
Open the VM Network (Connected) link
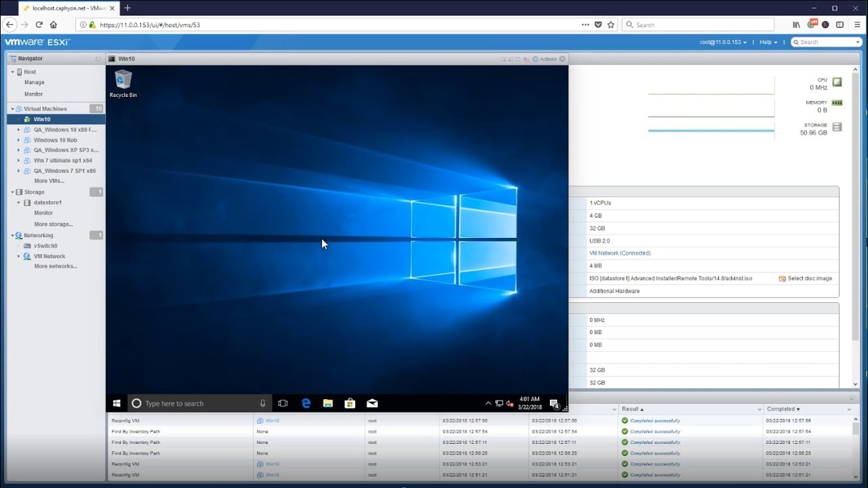620,253
